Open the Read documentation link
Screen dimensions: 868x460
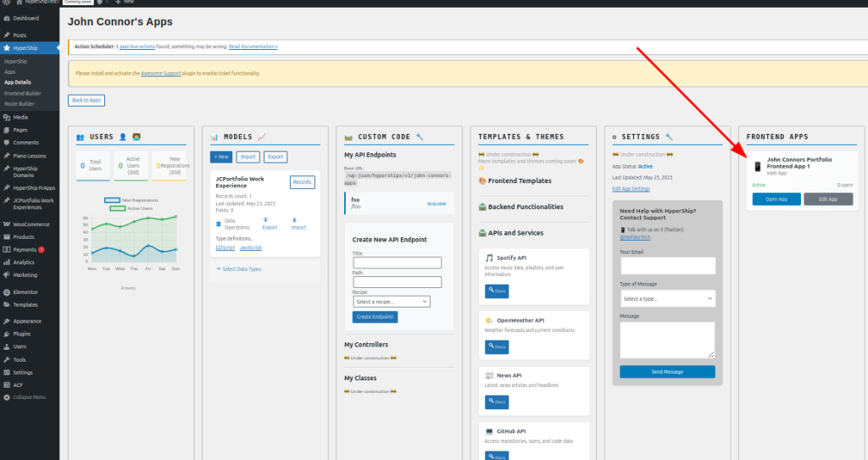pyautogui.click(x=253, y=47)
